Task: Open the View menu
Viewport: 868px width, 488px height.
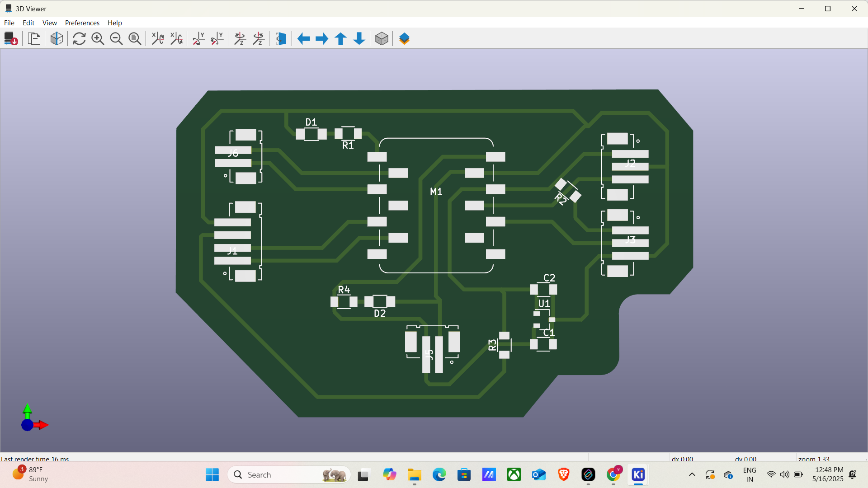Action: tap(50, 23)
